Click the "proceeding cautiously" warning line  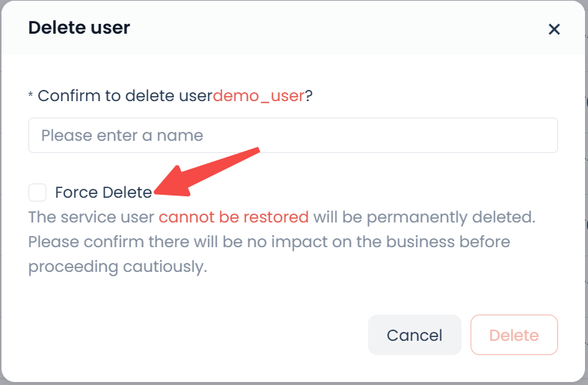click(117, 267)
